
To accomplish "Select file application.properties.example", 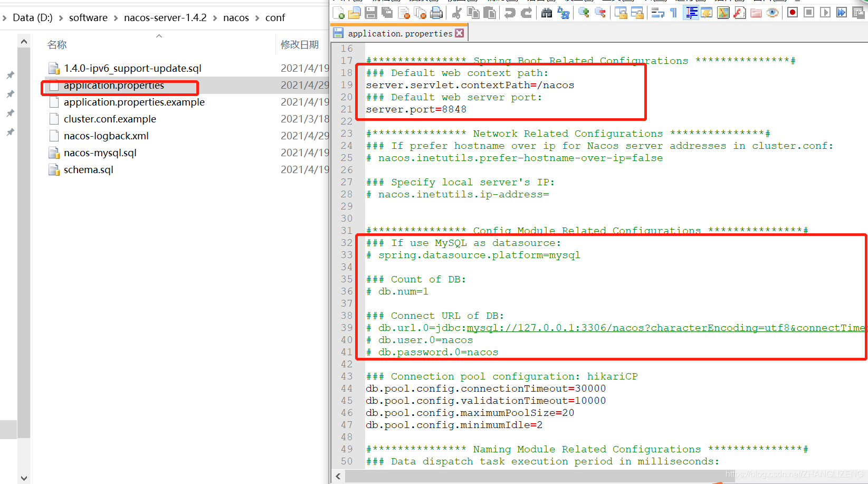I will pyautogui.click(x=134, y=102).
